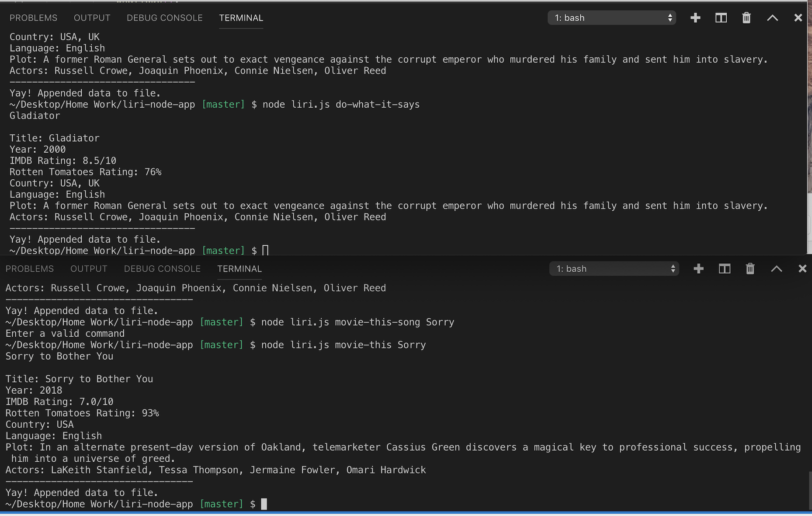812x516 pixels.
Task: Open the '1: bash' dropdown in lower panel
Action: [x=614, y=269]
